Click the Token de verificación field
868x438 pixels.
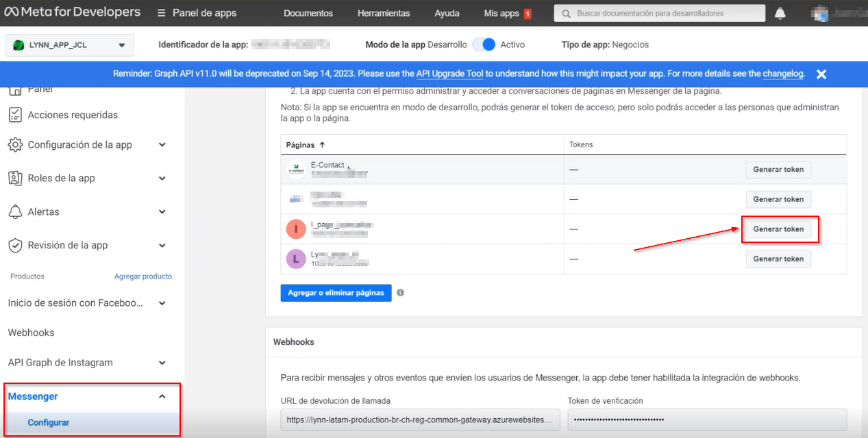707,420
